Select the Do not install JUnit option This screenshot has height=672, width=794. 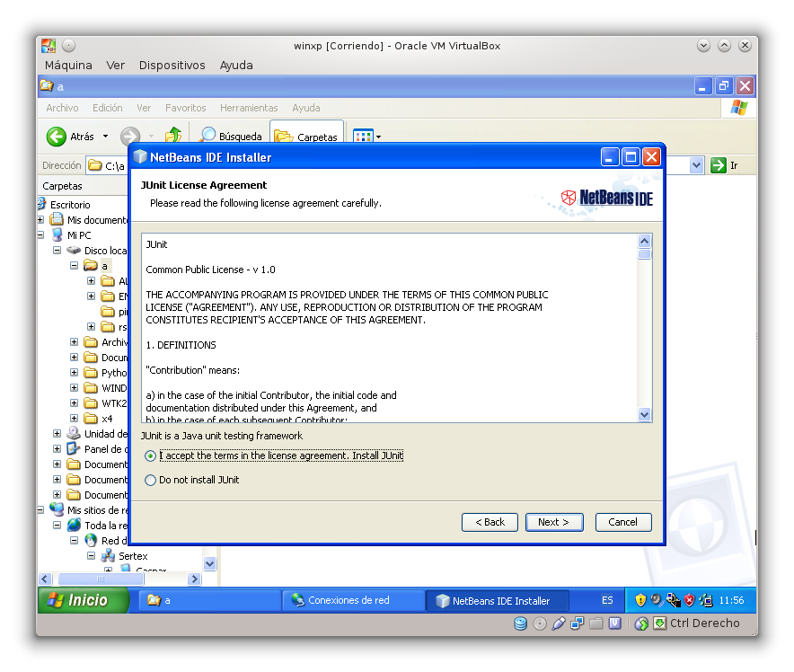click(149, 480)
